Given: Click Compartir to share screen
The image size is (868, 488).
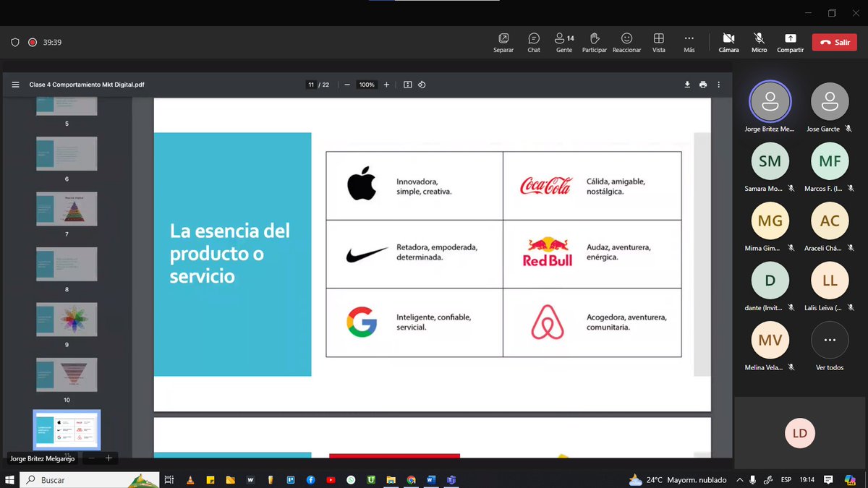Looking at the screenshot, I should (x=790, y=43).
